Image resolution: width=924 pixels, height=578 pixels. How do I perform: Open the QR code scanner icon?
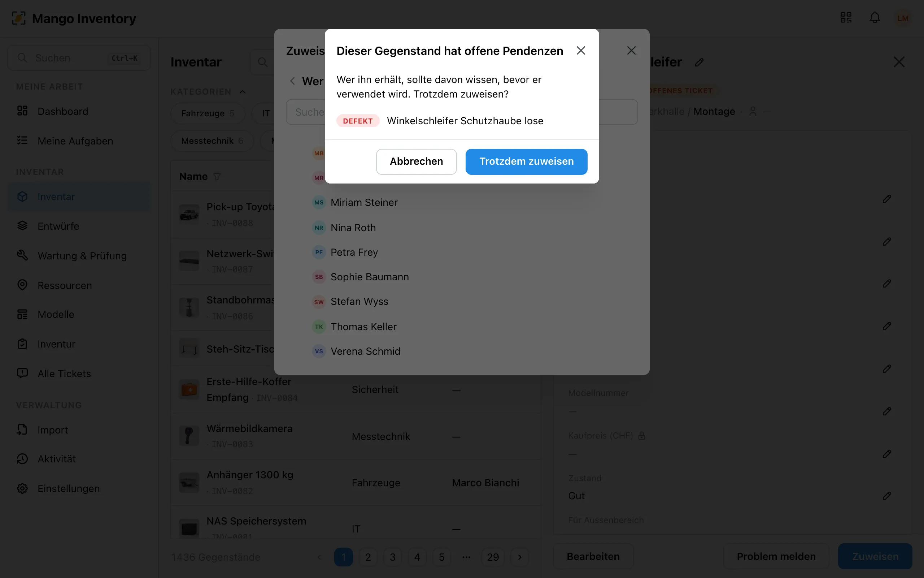846,18
